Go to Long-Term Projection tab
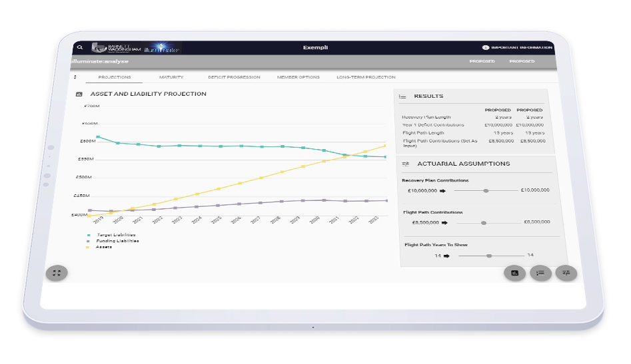The width and height of the screenshot is (631, 364). click(x=366, y=77)
